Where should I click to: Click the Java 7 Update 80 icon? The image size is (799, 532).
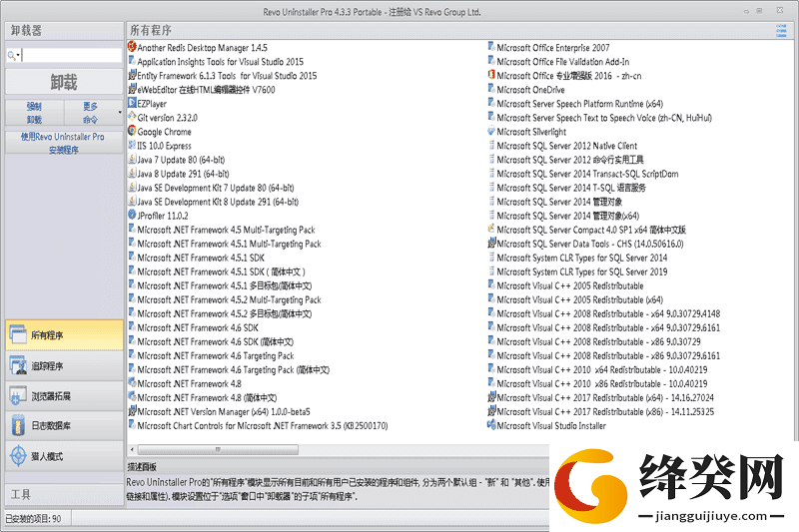tap(132, 159)
